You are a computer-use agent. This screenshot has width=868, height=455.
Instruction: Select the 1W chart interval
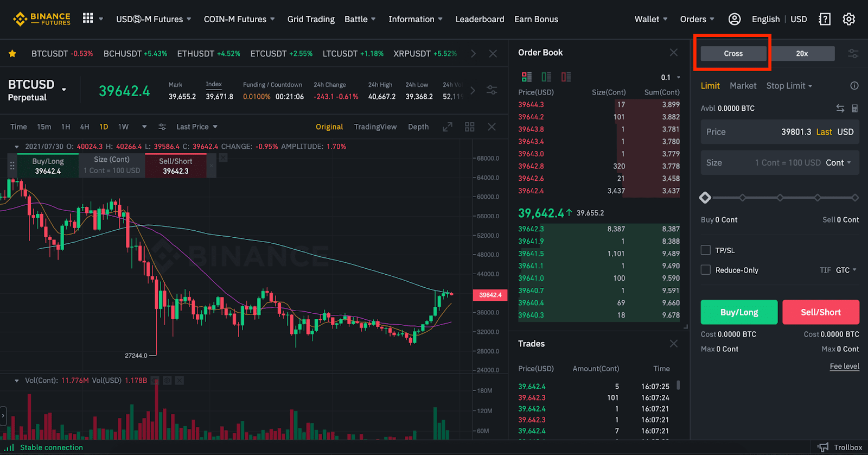tap(124, 127)
